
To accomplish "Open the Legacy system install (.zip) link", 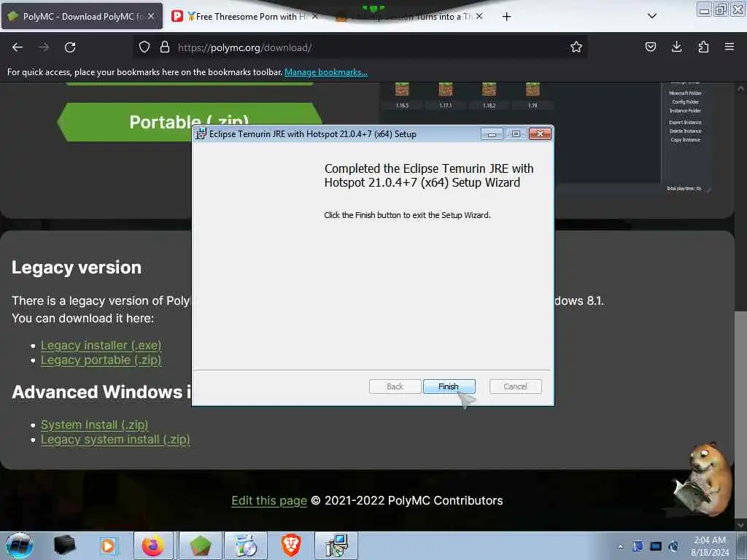I will pyautogui.click(x=115, y=440).
